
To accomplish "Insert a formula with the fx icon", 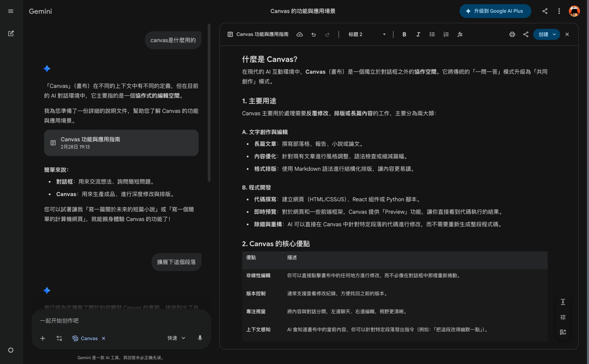I will click(460, 34).
